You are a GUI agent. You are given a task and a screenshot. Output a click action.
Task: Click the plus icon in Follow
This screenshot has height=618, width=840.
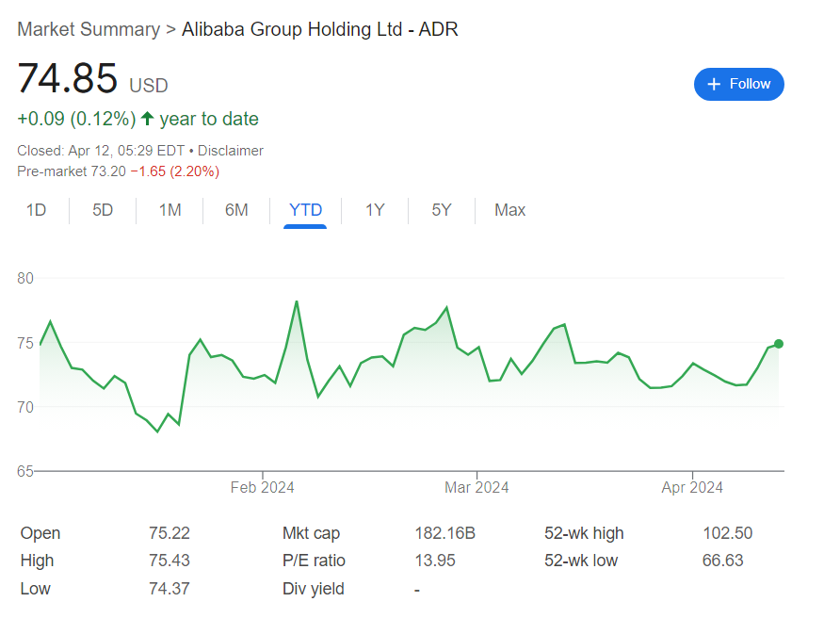tap(715, 84)
